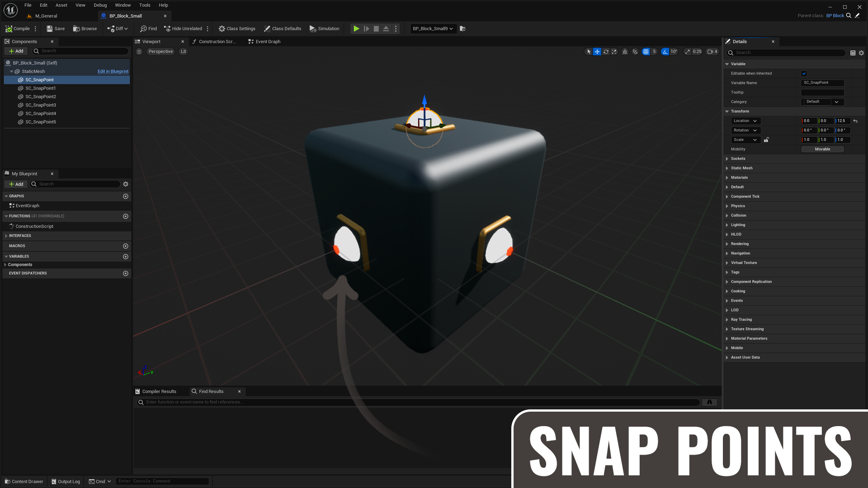868x488 pixels.
Task: Open the Window menu
Action: click(123, 5)
